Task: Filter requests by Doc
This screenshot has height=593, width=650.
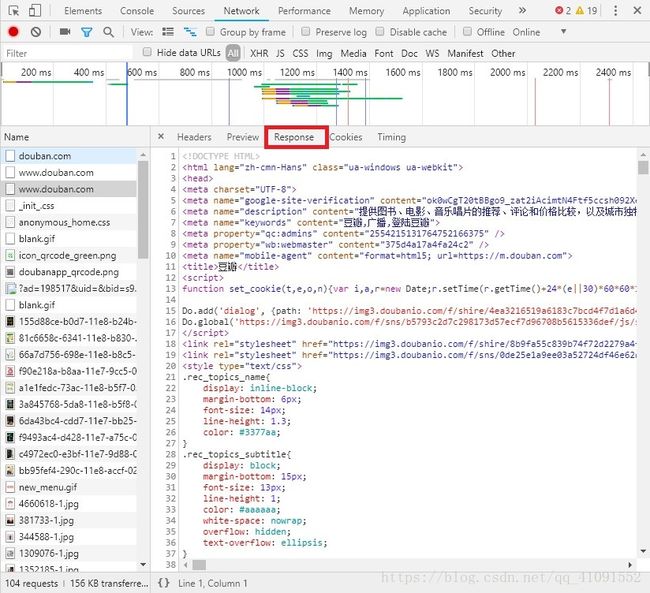Action: pos(409,53)
